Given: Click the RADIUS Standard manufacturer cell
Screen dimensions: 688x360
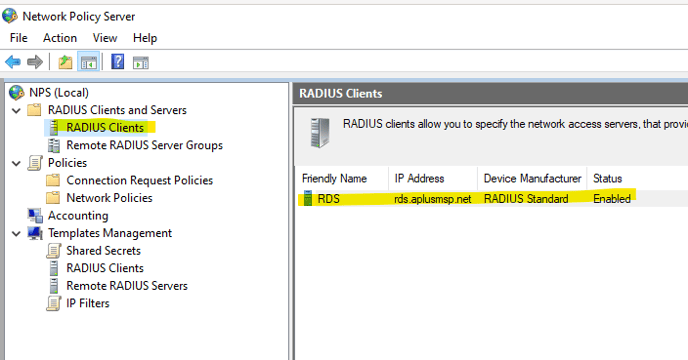Looking at the screenshot, I should [x=526, y=199].
